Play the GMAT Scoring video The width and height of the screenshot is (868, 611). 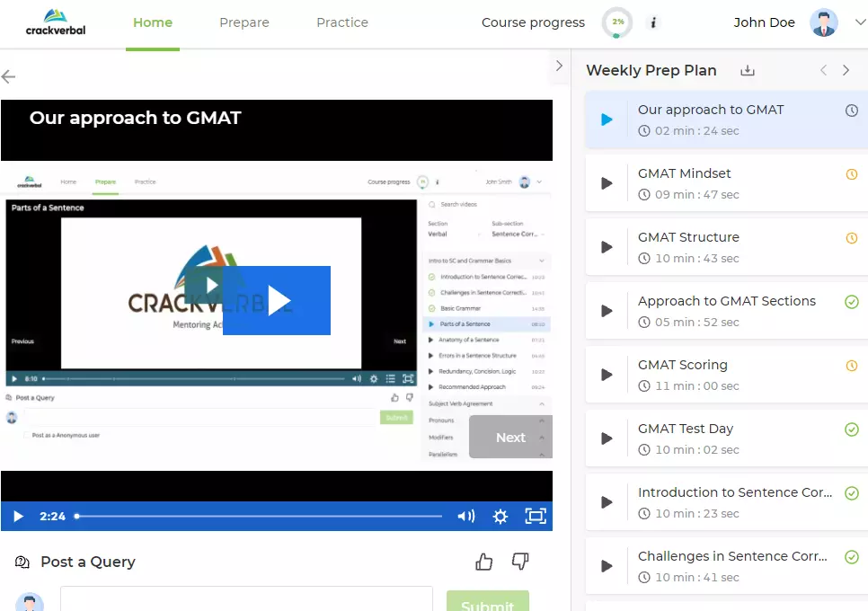607,375
